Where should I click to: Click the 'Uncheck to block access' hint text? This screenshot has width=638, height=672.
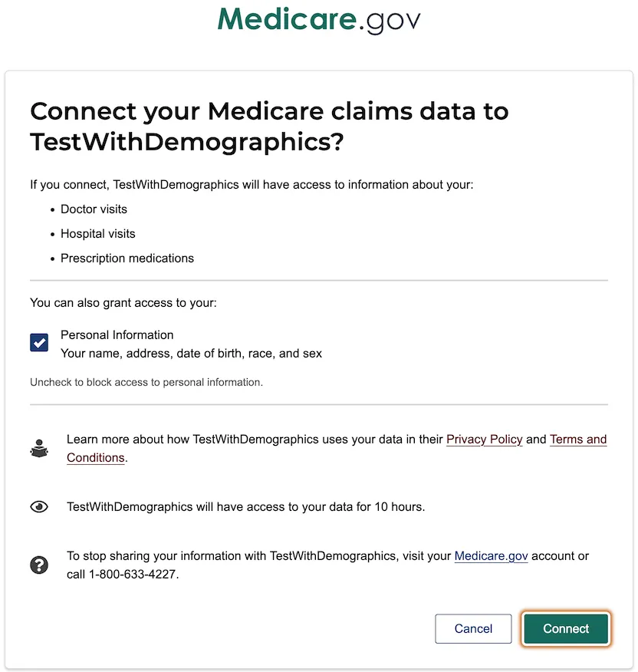[146, 382]
